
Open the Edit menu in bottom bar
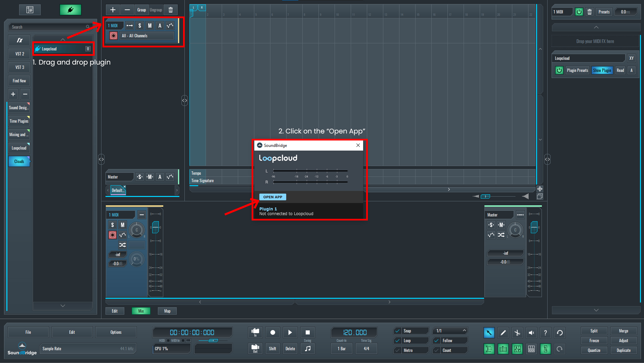tap(72, 332)
